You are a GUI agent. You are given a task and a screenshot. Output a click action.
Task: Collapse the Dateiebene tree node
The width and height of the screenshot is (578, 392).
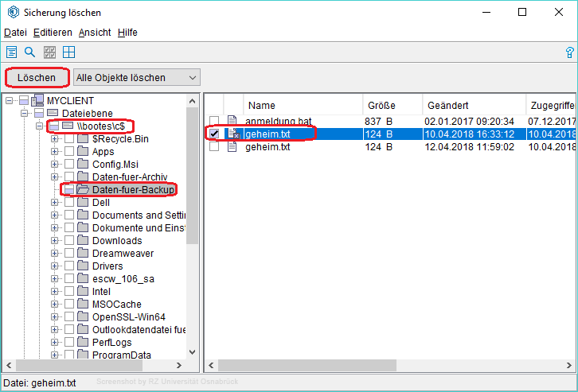click(x=24, y=114)
